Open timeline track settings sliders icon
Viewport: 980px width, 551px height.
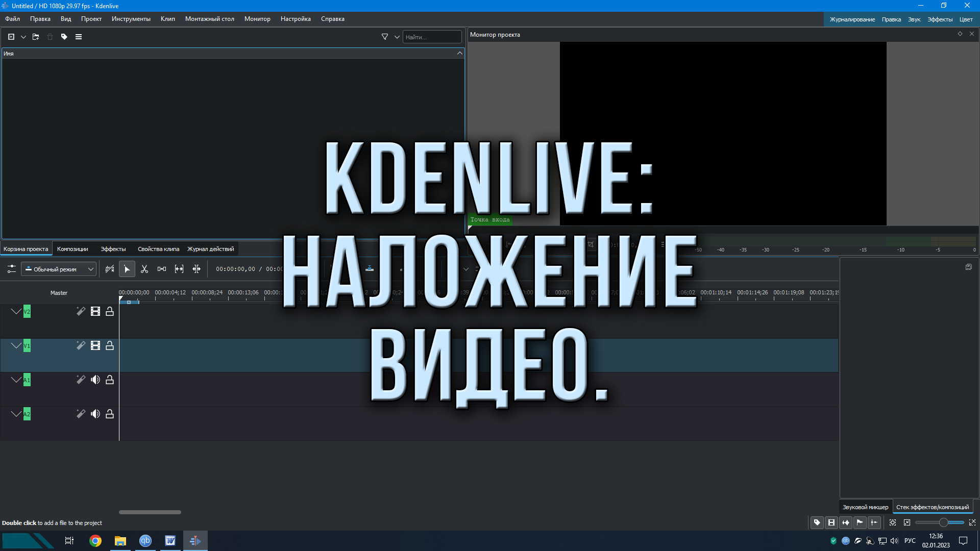[11, 269]
